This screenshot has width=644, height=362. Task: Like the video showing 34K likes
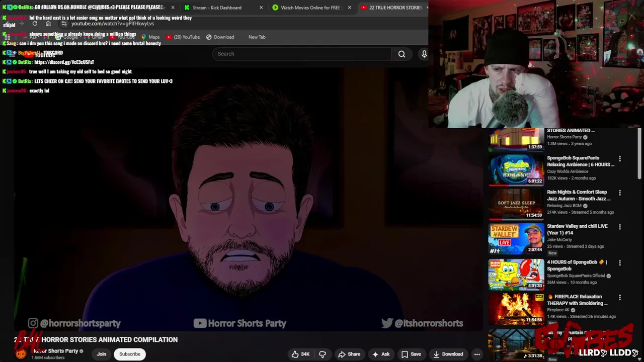[x=300, y=354]
